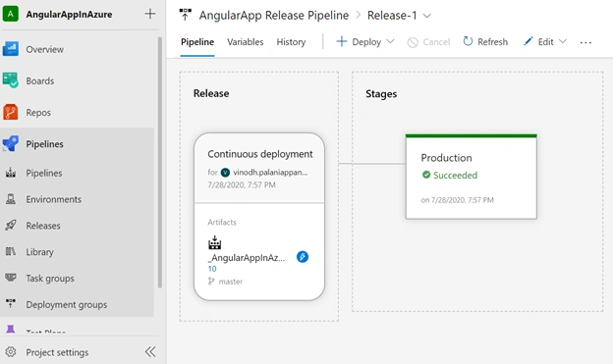Open the Overview section icon

tap(11, 49)
